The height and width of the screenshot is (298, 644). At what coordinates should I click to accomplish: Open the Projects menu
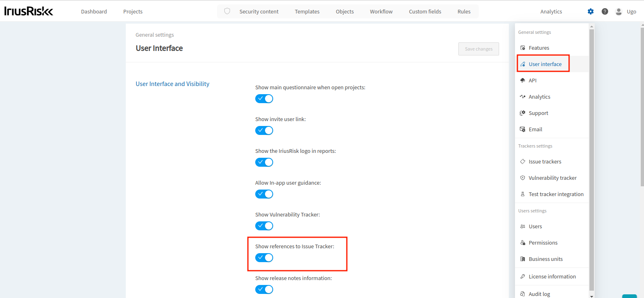(x=133, y=11)
